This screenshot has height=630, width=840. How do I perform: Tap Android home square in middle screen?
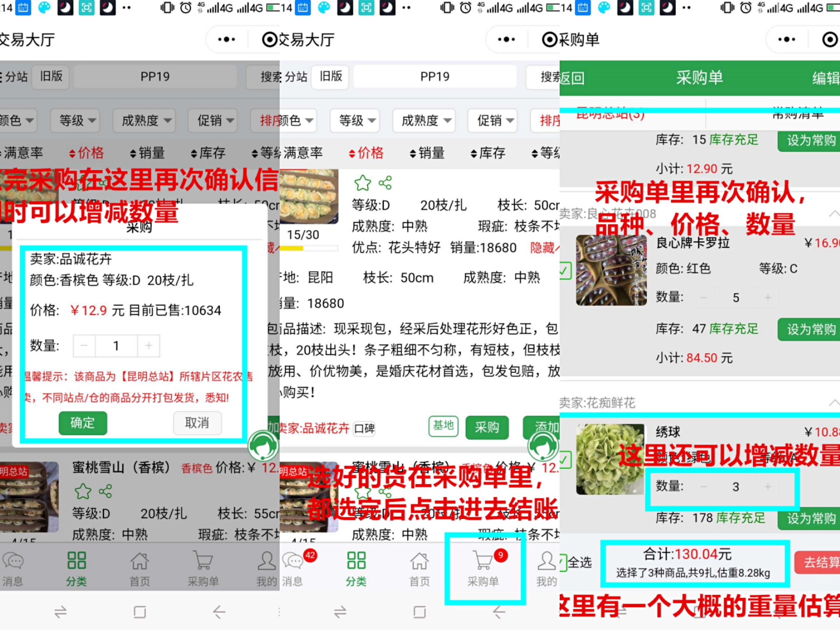click(x=419, y=612)
